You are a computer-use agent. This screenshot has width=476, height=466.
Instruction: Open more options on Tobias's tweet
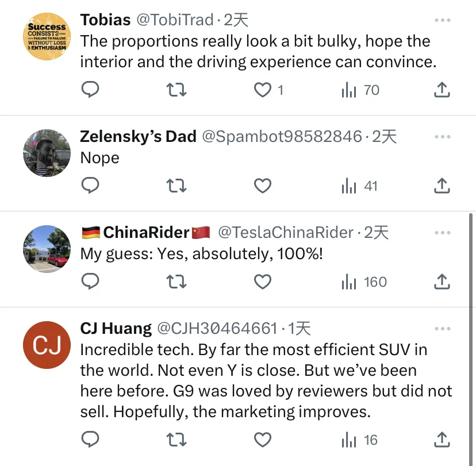[442, 21]
